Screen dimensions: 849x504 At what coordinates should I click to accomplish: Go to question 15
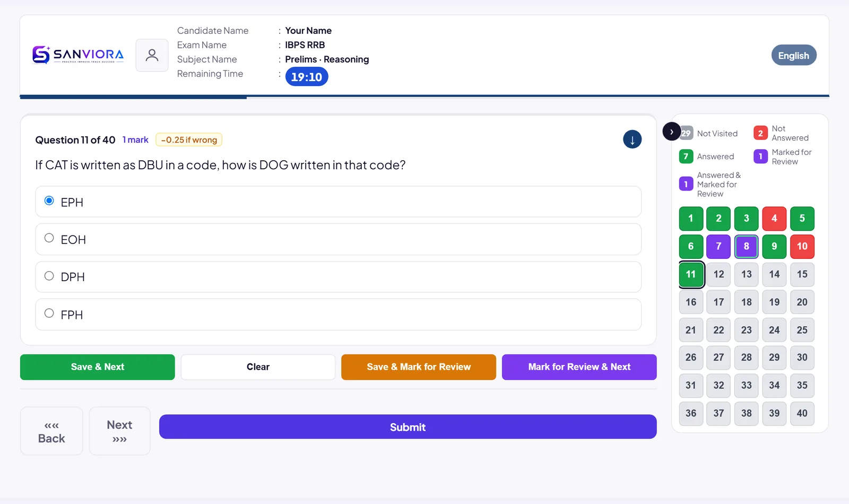coord(802,274)
